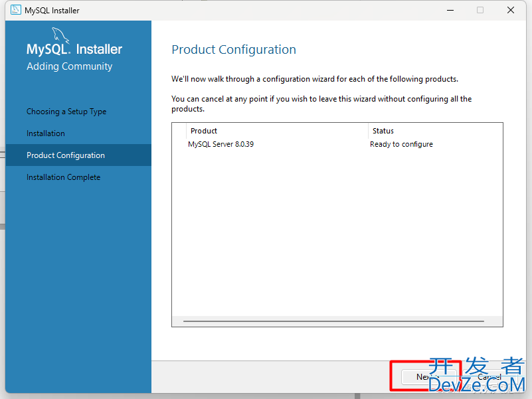Click the Next button
Image resolution: width=532 pixels, height=399 pixels.
pyautogui.click(x=428, y=377)
